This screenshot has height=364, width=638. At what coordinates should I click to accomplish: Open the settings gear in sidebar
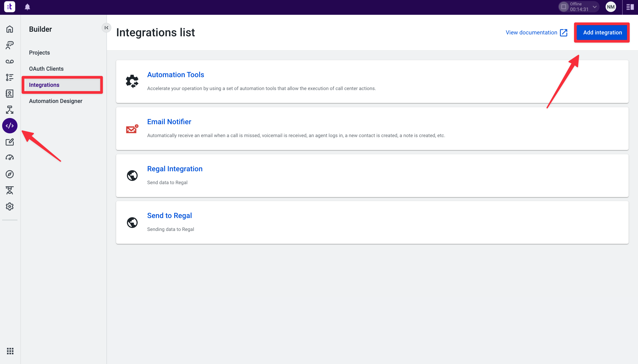[x=10, y=206]
